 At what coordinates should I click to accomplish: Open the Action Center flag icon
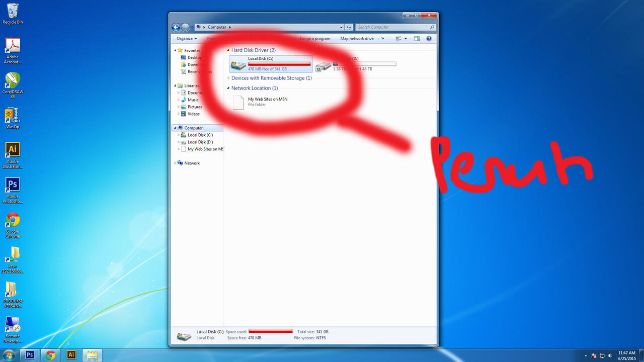pos(594,355)
